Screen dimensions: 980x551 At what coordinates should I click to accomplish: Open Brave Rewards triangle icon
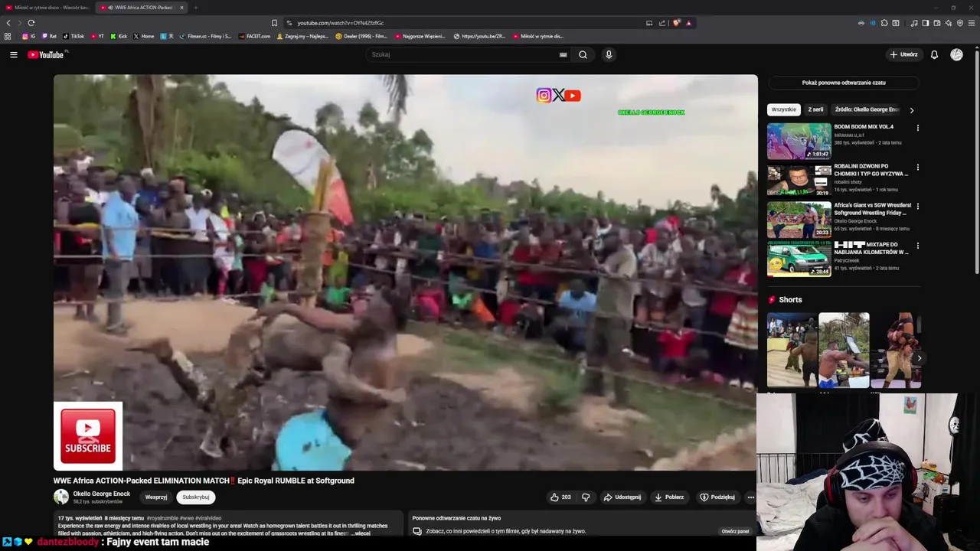(x=689, y=23)
